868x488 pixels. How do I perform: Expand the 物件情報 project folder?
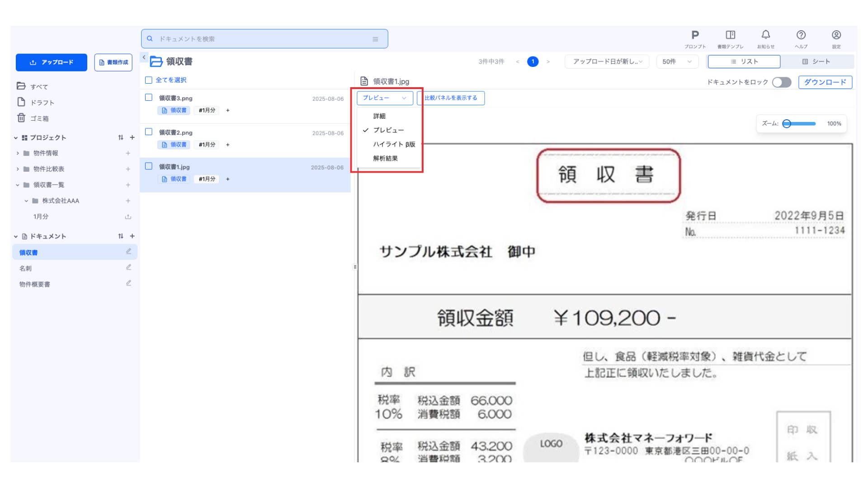[18, 153]
